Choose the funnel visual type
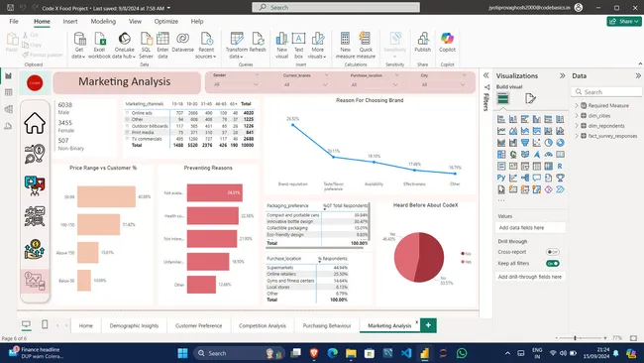This screenshot has height=363, width=644. pos(524,143)
